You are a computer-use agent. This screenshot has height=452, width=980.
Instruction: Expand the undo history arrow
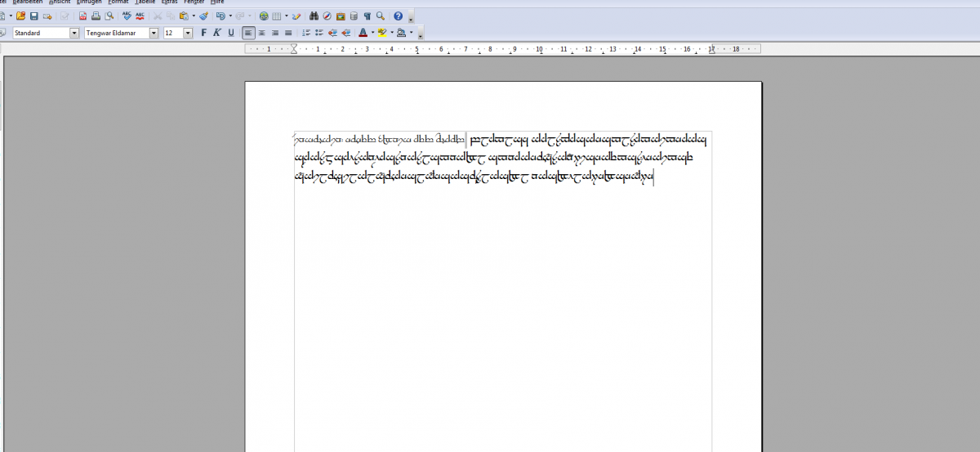coord(230,16)
